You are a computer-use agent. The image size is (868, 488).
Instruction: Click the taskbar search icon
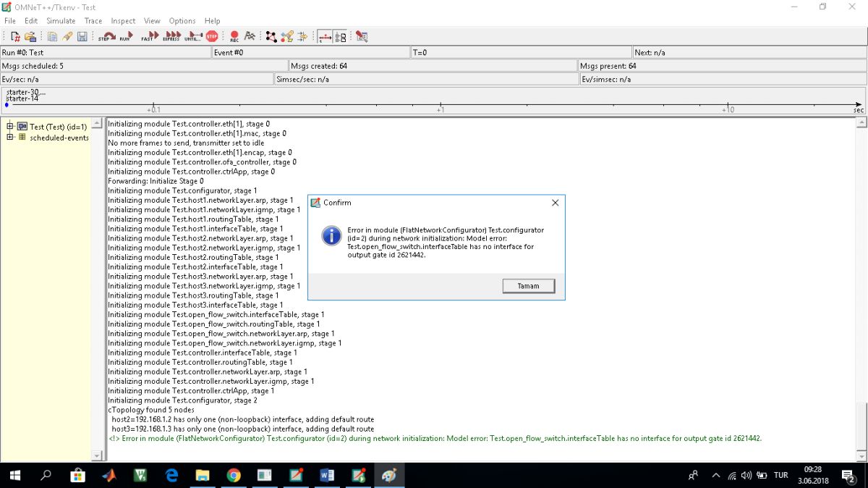[46, 476]
